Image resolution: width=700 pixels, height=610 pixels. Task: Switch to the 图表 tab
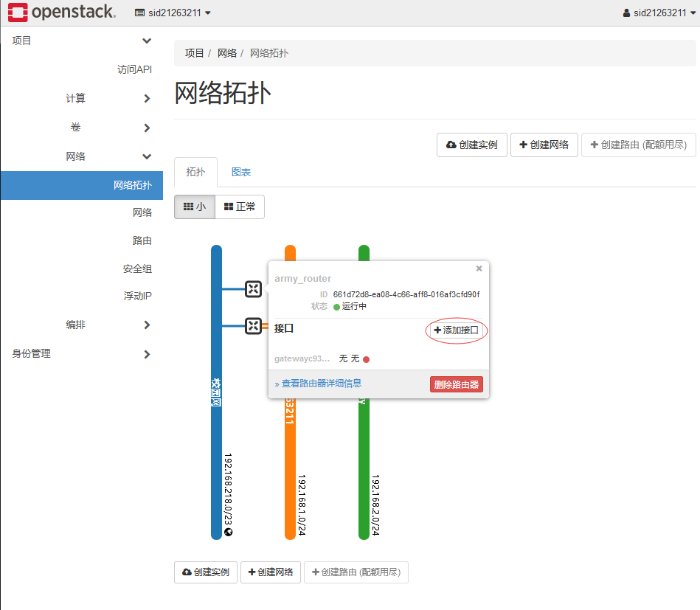click(x=241, y=172)
